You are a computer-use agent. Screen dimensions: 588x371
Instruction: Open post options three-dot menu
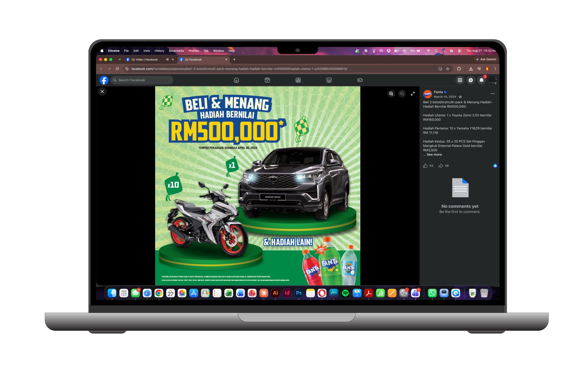click(x=493, y=94)
